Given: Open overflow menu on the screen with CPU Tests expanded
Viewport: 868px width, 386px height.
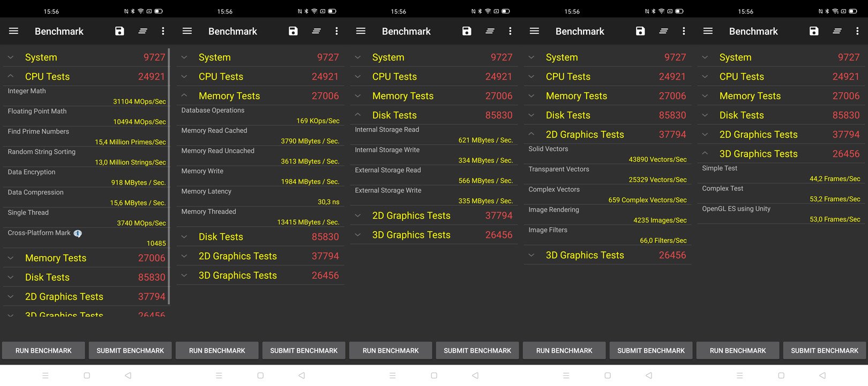Looking at the screenshot, I should point(163,31).
